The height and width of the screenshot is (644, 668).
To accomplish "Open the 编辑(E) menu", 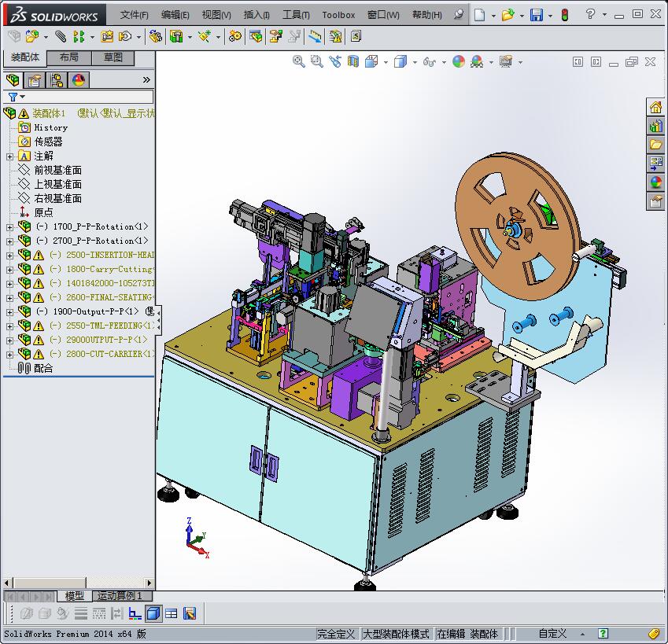I will 175,15.
